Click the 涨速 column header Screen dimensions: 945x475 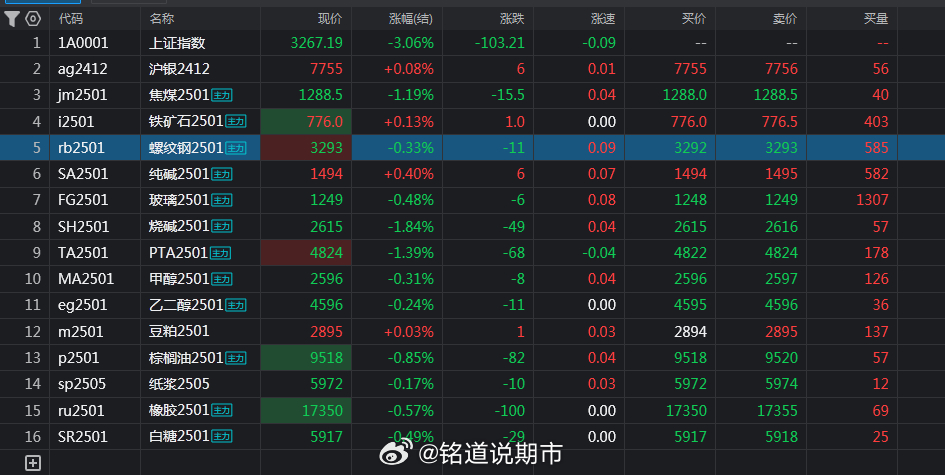603,19
